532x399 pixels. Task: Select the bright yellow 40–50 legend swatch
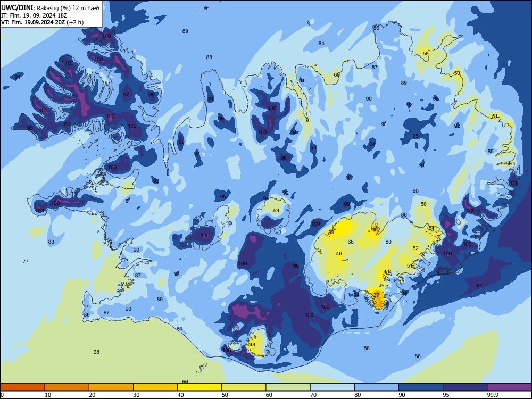pyautogui.click(x=199, y=387)
